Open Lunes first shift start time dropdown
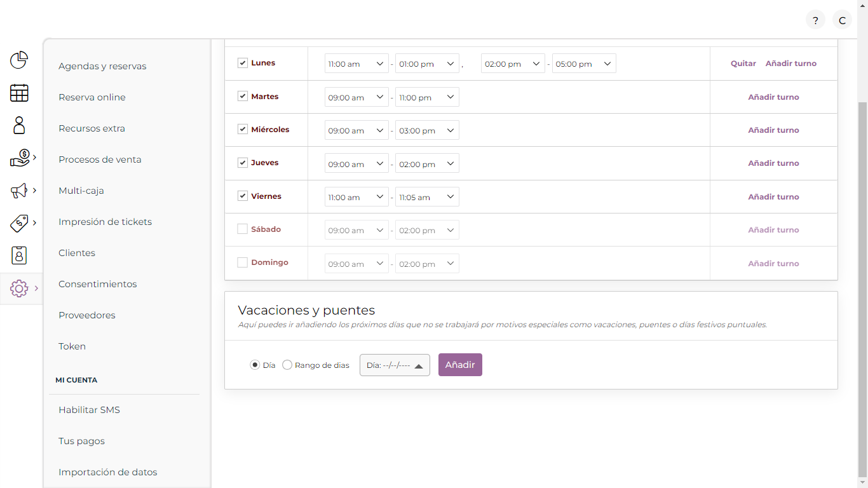868x488 pixels. point(356,64)
